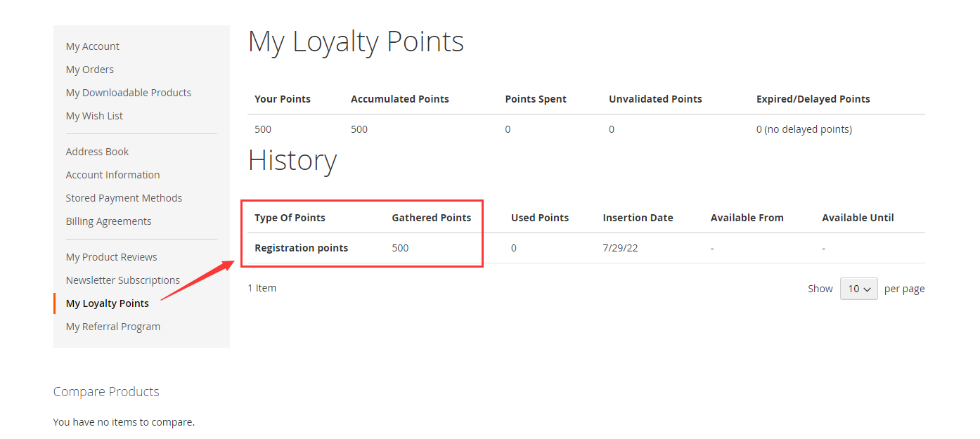Screen dimensions: 980x439
Task: Open the Address Book section
Action: (x=97, y=152)
